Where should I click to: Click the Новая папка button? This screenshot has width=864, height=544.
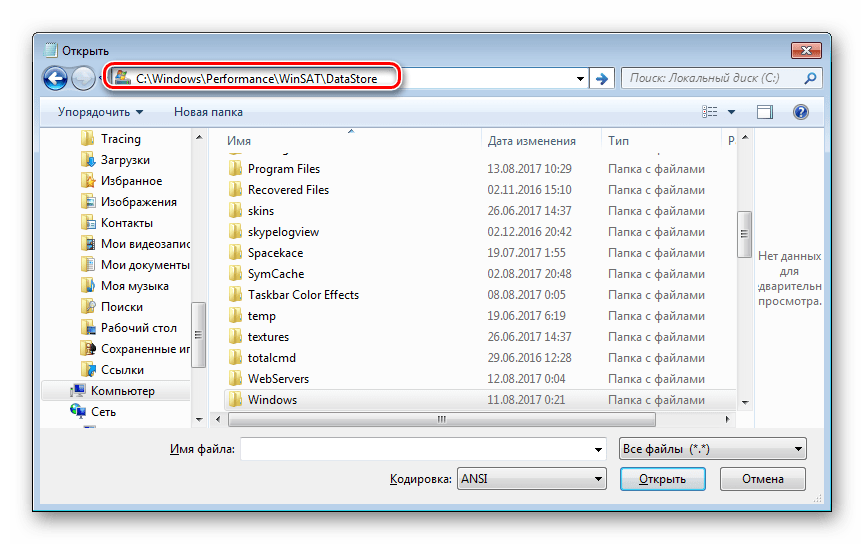tap(208, 112)
